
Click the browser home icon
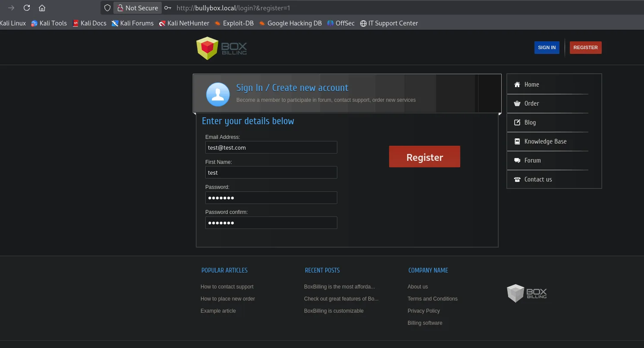click(x=42, y=8)
